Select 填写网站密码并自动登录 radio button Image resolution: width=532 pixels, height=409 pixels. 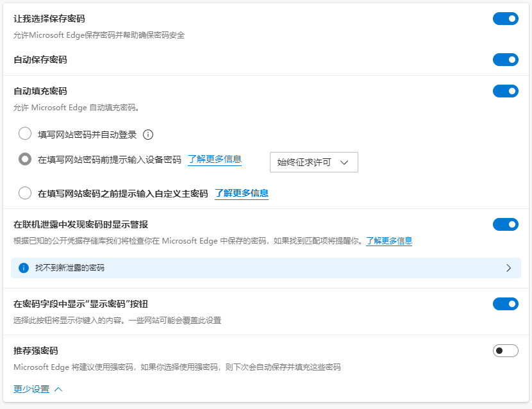coord(25,134)
